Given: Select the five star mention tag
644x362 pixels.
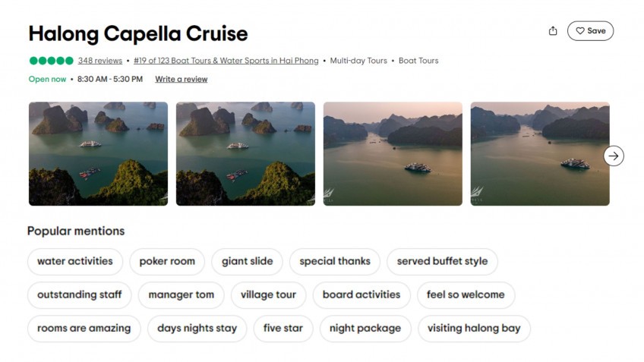Looking at the screenshot, I should pos(283,329).
